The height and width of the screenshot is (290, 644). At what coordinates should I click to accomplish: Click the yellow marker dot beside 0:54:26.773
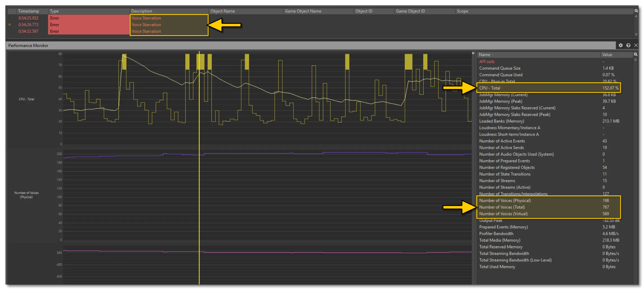9,25
